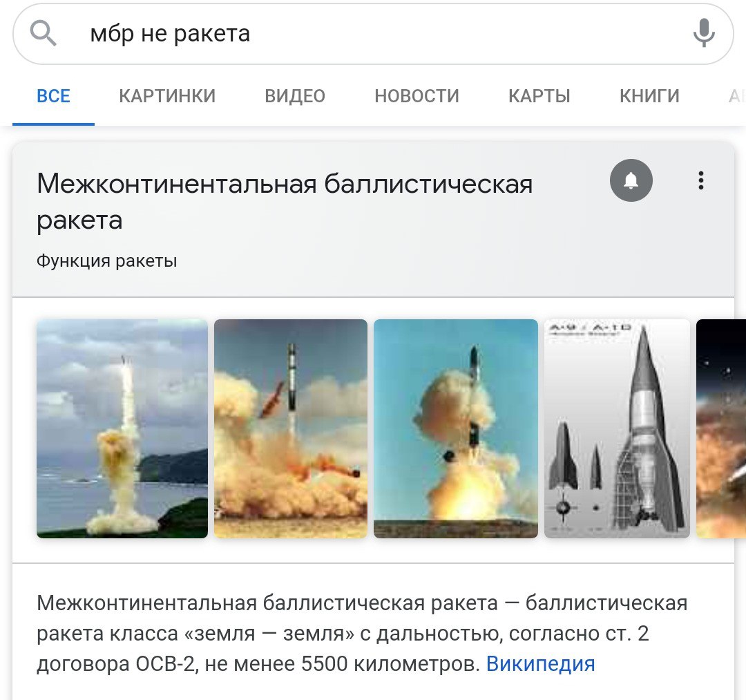Switch to the КНИГИ tab

[649, 96]
